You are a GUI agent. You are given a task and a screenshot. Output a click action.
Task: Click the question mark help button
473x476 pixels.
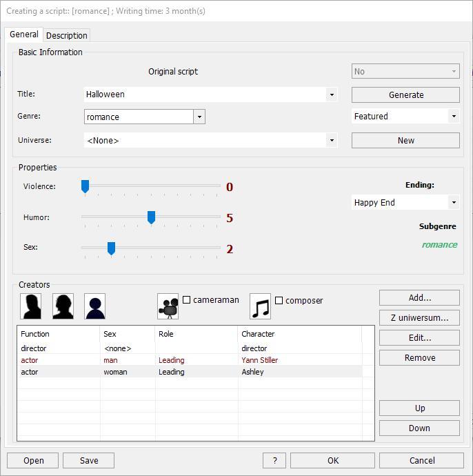click(x=274, y=461)
